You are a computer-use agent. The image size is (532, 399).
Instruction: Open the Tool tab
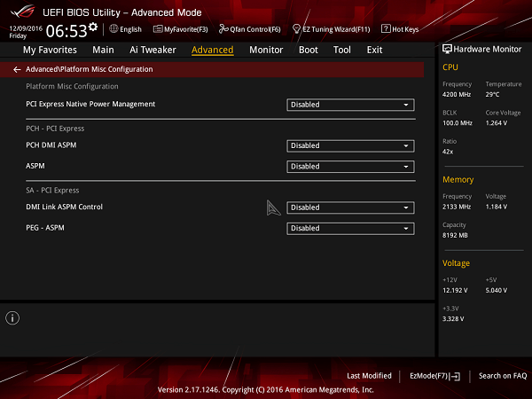point(342,50)
